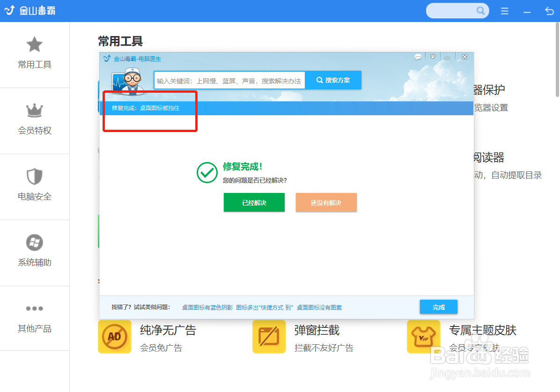
Task: Click the star icon for 常用工具
Action: pyautogui.click(x=35, y=44)
